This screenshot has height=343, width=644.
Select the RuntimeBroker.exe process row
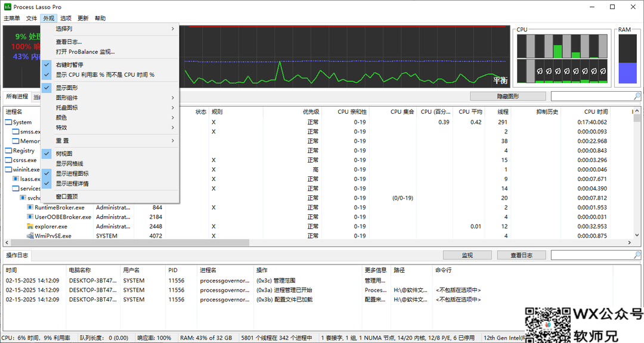[x=318, y=207]
